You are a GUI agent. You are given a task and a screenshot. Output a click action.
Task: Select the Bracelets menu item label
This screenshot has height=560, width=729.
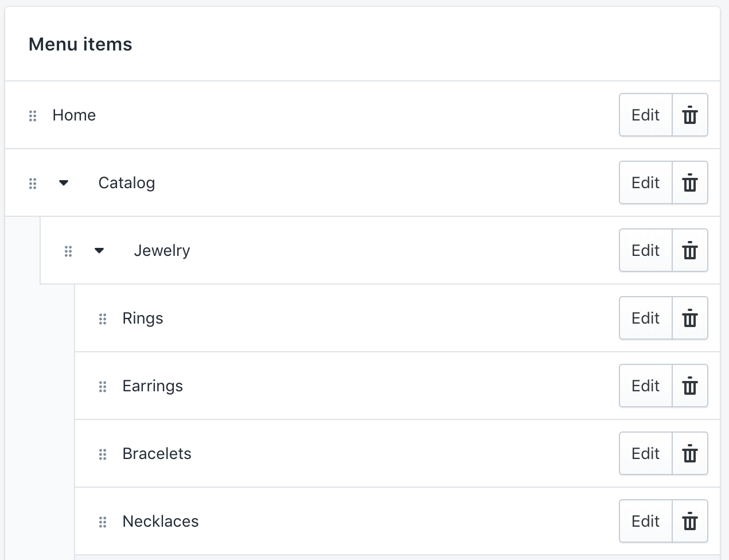(157, 454)
